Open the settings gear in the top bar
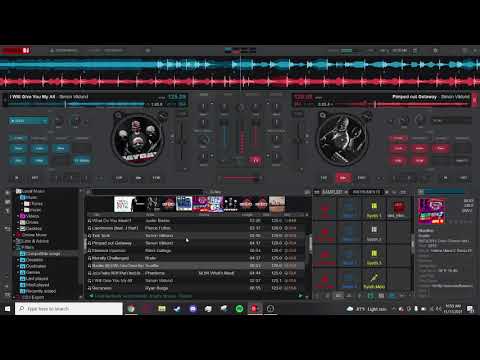480x360 pixels. tap(435, 51)
